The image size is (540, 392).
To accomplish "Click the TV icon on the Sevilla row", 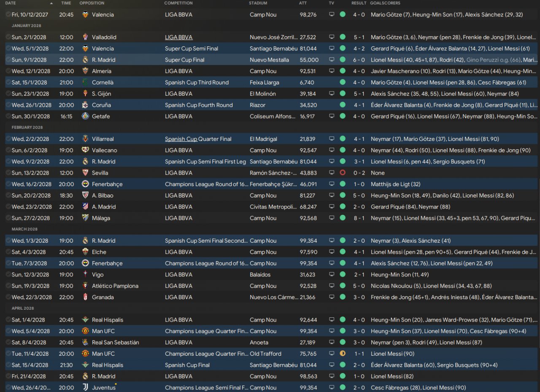I will point(332,173).
